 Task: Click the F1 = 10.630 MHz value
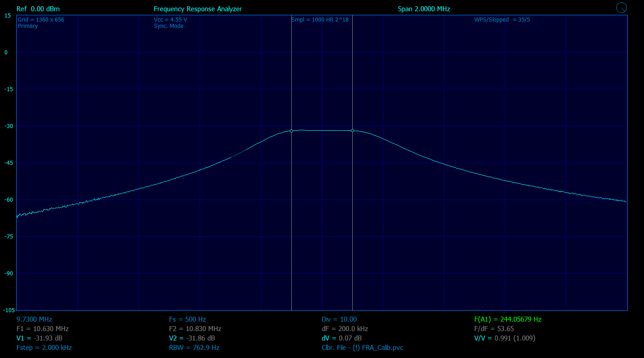(x=43, y=329)
